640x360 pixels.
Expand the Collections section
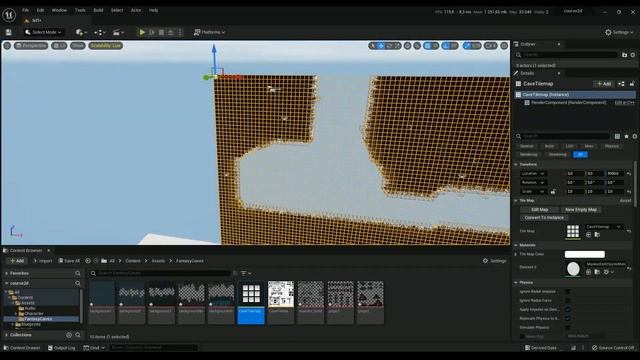pos(7,335)
